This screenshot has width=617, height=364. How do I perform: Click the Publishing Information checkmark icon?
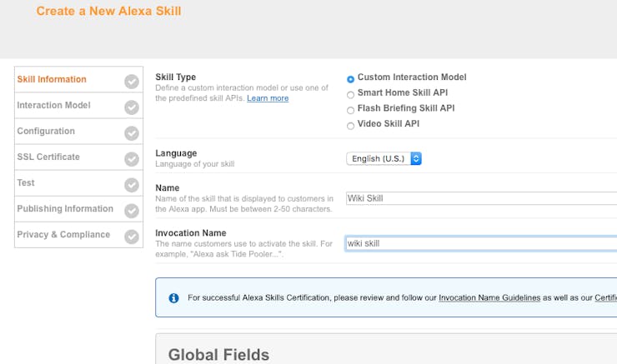pos(132,211)
